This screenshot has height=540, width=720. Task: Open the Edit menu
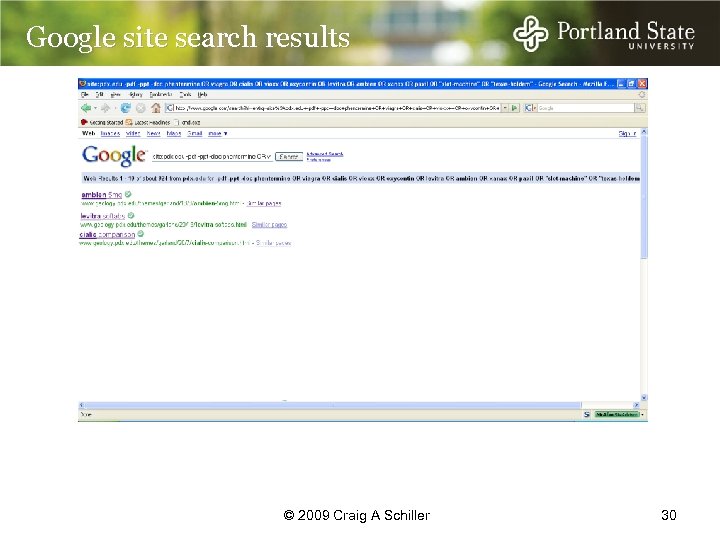tap(99, 95)
